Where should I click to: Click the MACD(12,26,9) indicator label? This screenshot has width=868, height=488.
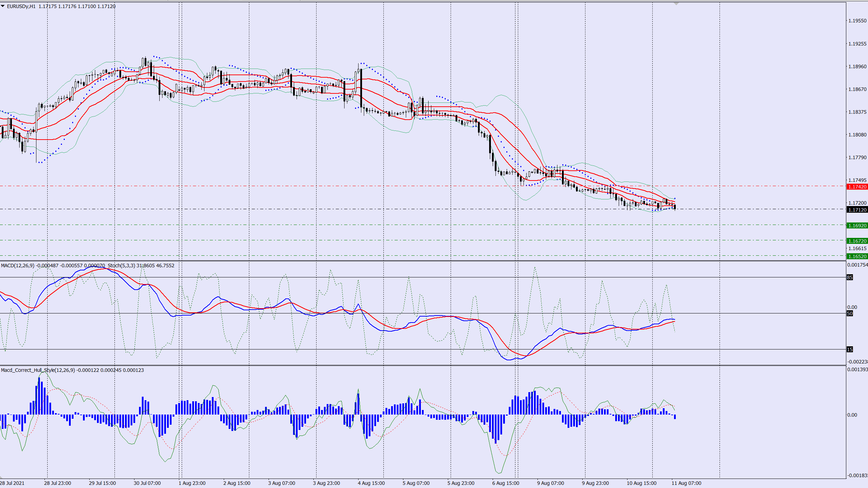click(18, 266)
